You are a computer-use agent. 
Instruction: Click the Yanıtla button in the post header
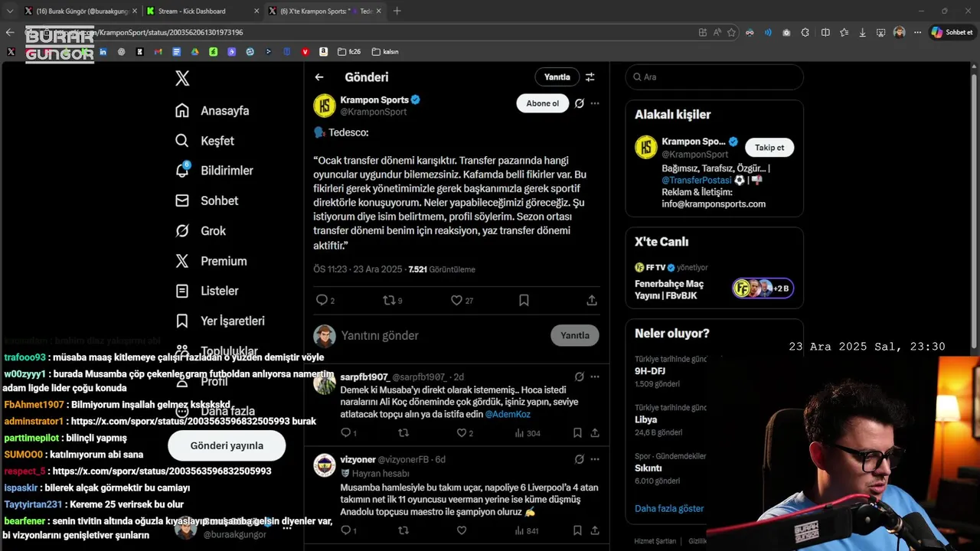557,77
